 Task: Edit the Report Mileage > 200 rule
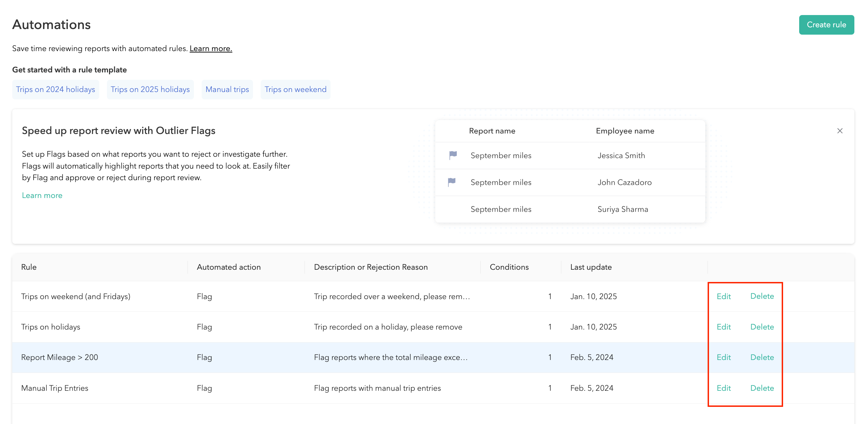tap(723, 357)
